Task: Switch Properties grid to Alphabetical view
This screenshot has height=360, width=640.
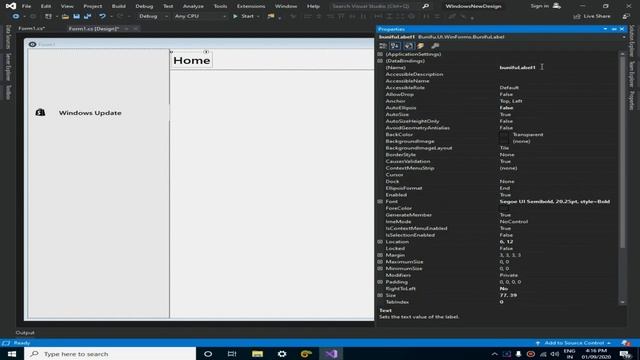Action: coord(395,46)
